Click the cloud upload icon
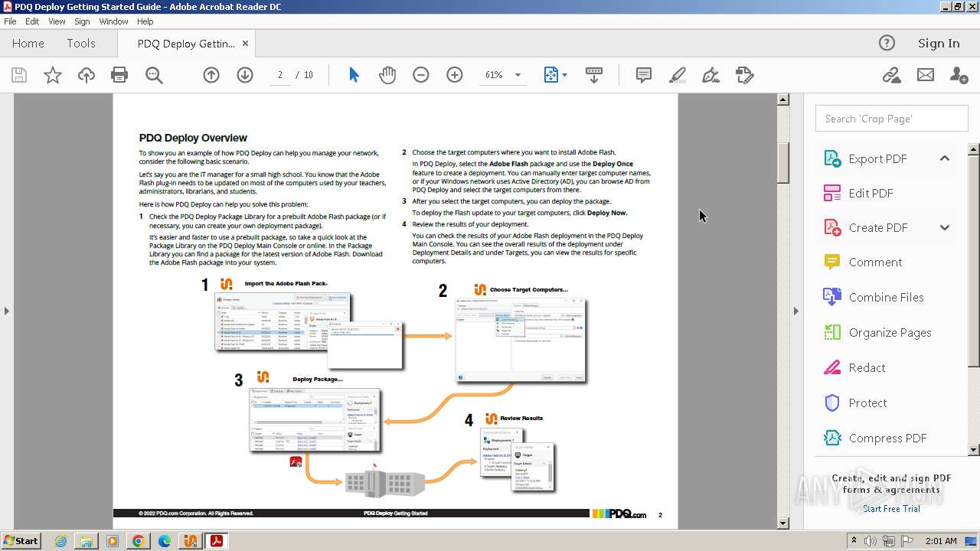The image size is (980, 551). [87, 75]
